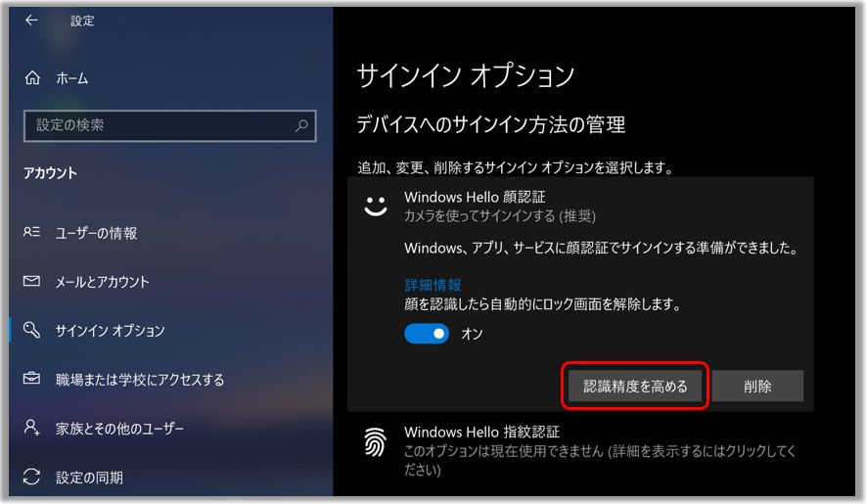
Task: Click the 設定の検索 search field
Action: pyautogui.click(x=157, y=125)
